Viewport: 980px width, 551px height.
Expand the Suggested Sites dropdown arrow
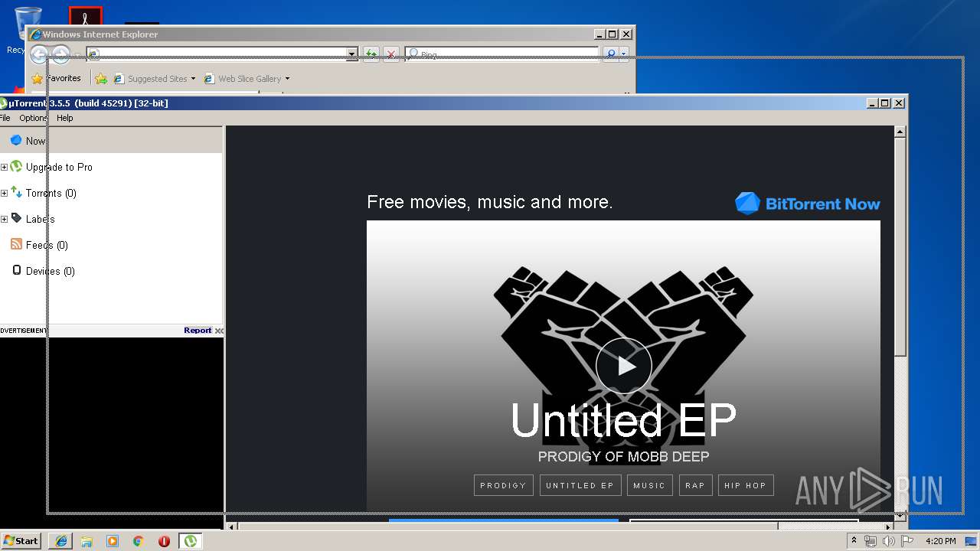[x=193, y=79]
